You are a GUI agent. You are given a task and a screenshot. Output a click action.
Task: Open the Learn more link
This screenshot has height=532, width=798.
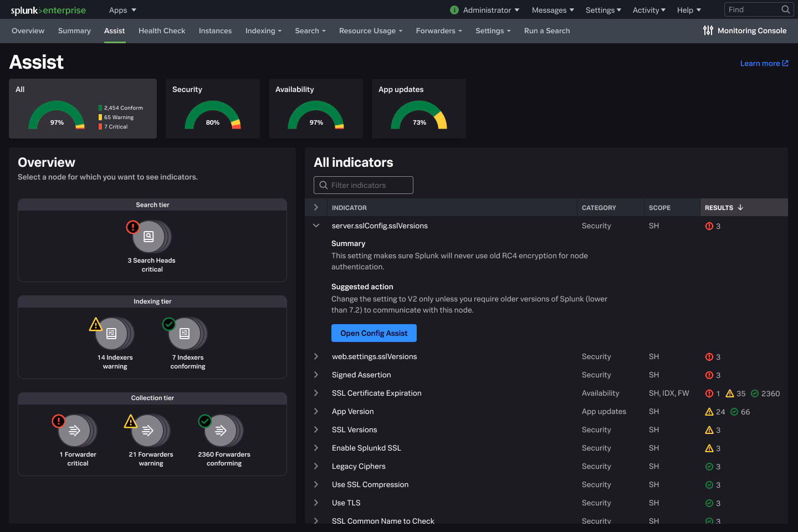click(764, 63)
